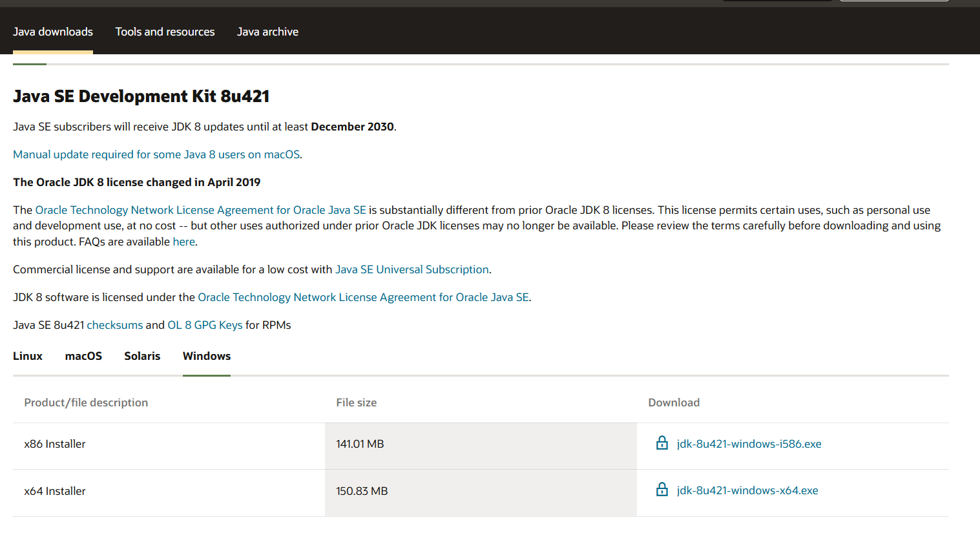
Task: Open the OL 8 GPG Keys link
Action: click(x=205, y=325)
